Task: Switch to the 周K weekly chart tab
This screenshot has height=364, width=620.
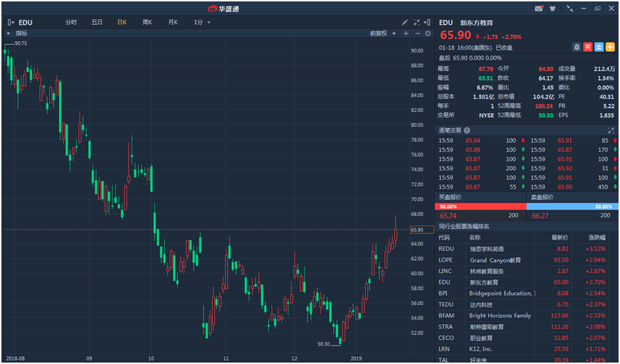Action: [147, 22]
